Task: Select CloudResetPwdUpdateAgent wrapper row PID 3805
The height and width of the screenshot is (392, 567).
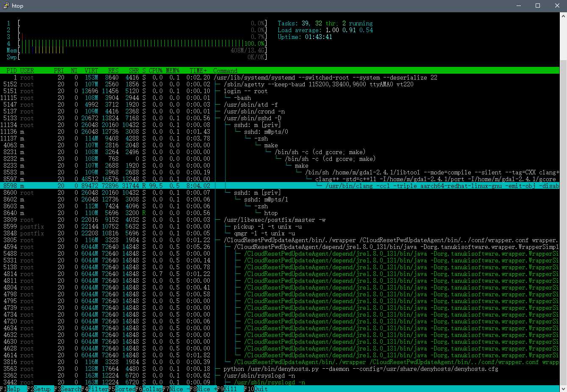Action: click(280, 240)
